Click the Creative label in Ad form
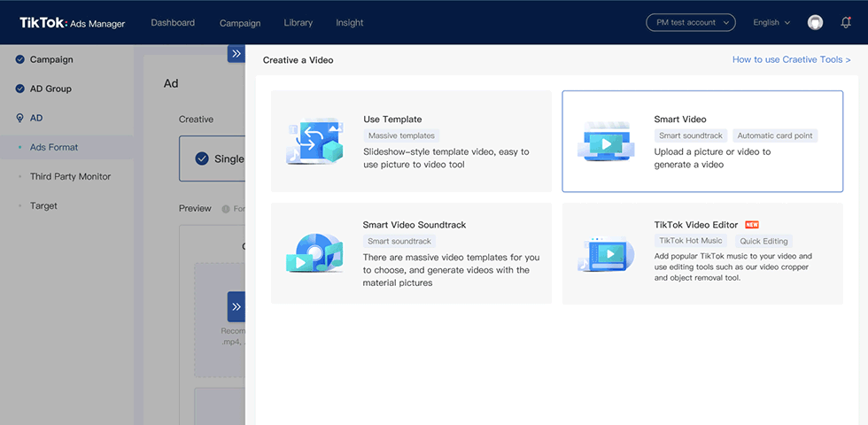 196,119
